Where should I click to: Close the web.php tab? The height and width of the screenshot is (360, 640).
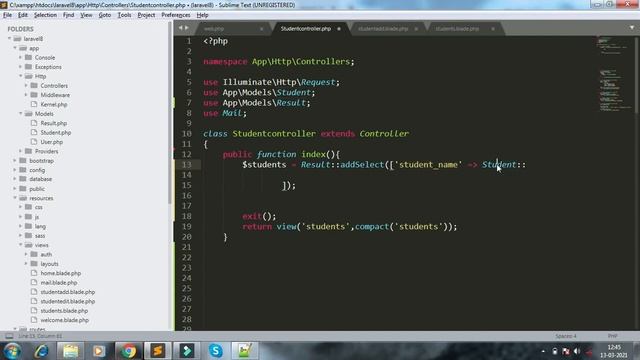(x=262, y=29)
